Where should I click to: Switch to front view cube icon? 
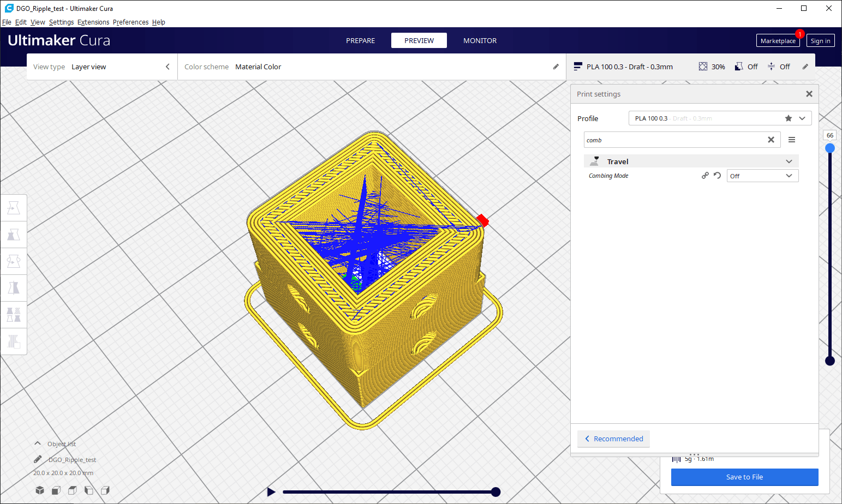pos(56,490)
